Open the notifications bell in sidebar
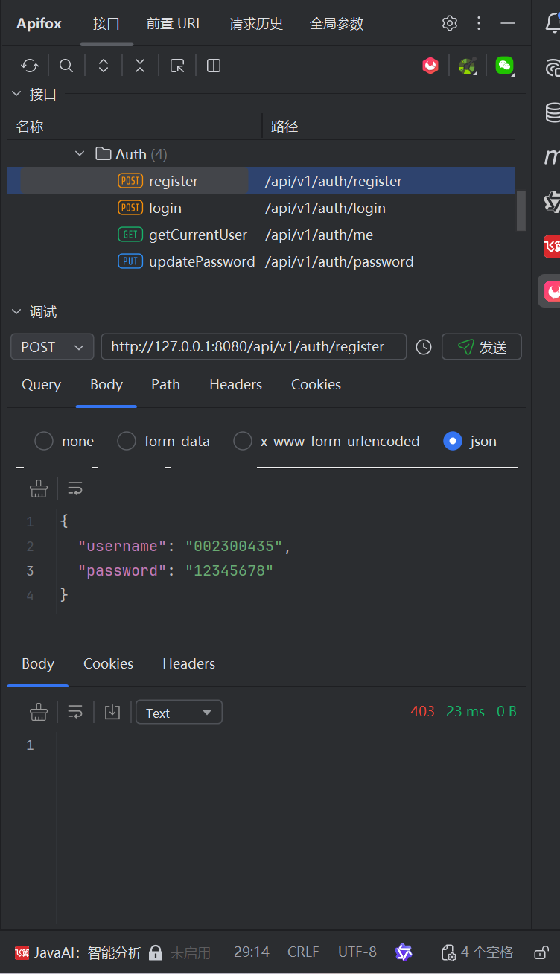The height and width of the screenshot is (974, 560). tap(553, 23)
